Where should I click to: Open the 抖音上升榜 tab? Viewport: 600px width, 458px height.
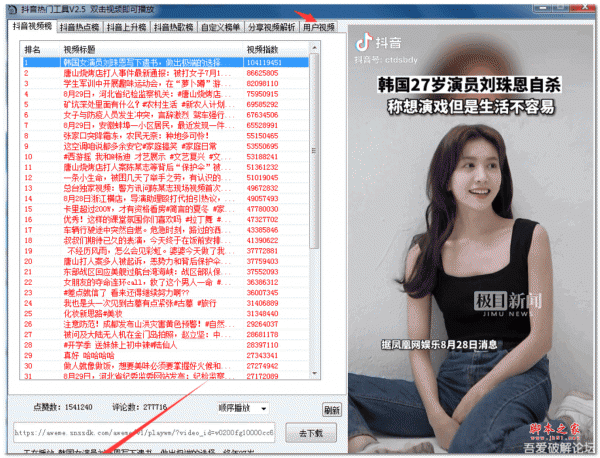(x=126, y=27)
